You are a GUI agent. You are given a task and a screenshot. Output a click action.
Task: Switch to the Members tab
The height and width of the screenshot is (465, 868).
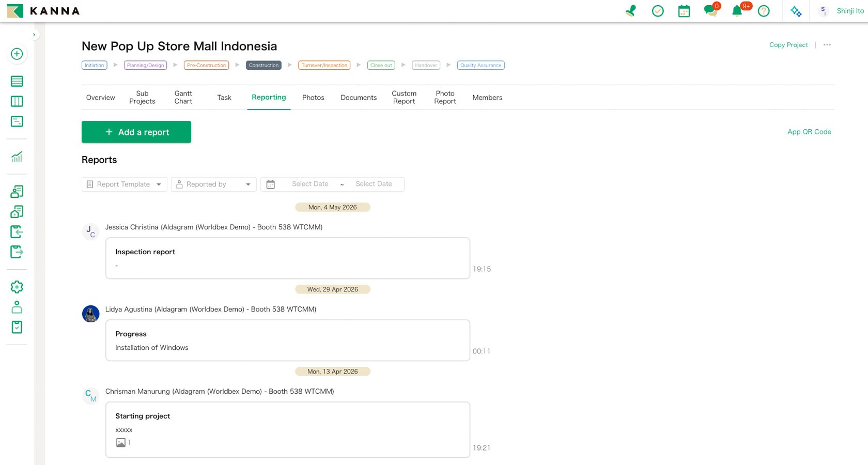tap(487, 98)
